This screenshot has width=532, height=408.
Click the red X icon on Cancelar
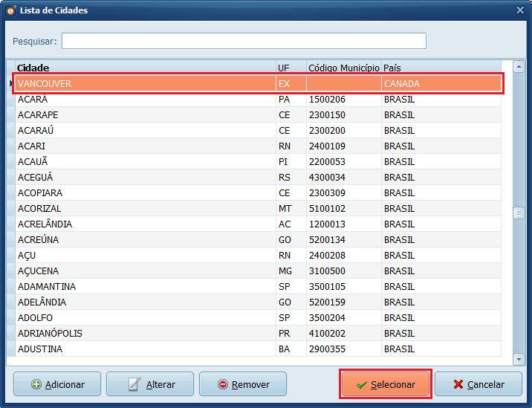[458, 384]
